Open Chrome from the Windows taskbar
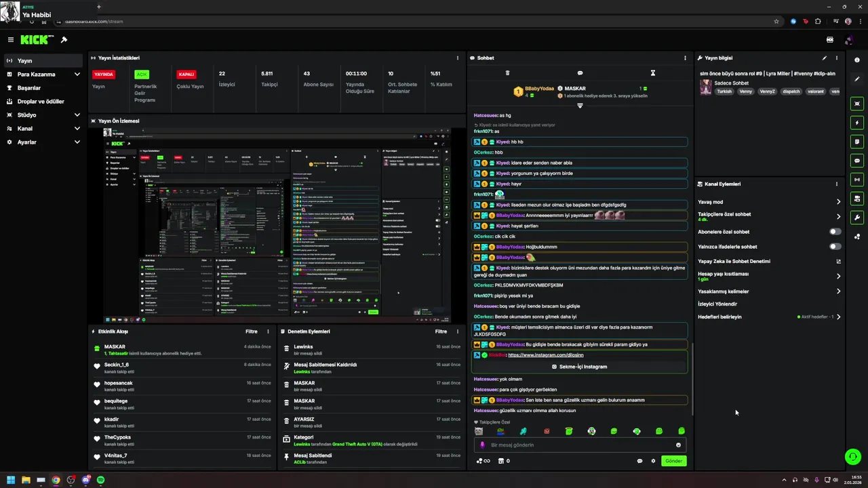This screenshot has width=868, height=488. click(x=56, y=480)
